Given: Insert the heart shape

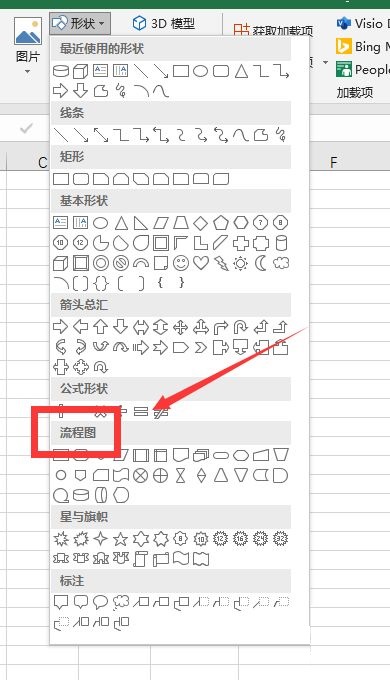Looking at the screenshot, I should (200, 263).
